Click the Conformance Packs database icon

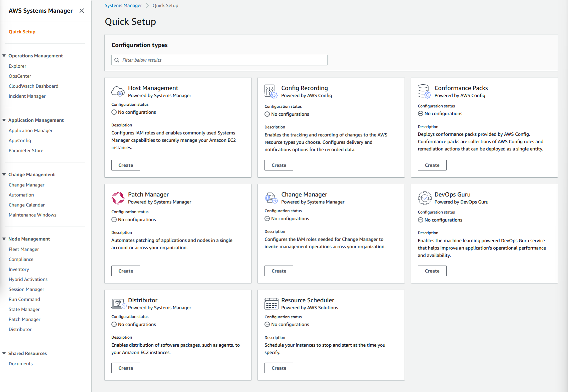pyautogui.click(x=424, y=91)
